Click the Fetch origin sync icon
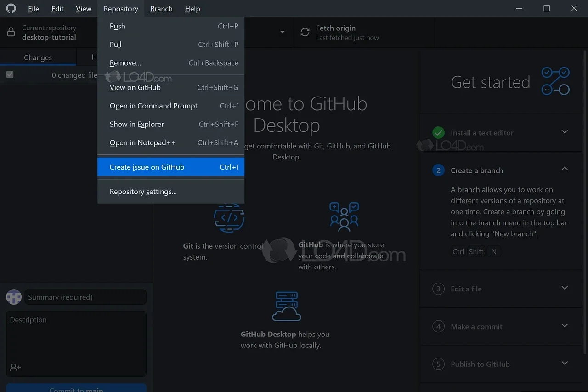Image resolution: width=588 pixels, height=392 pixels. tap(305, 32)
